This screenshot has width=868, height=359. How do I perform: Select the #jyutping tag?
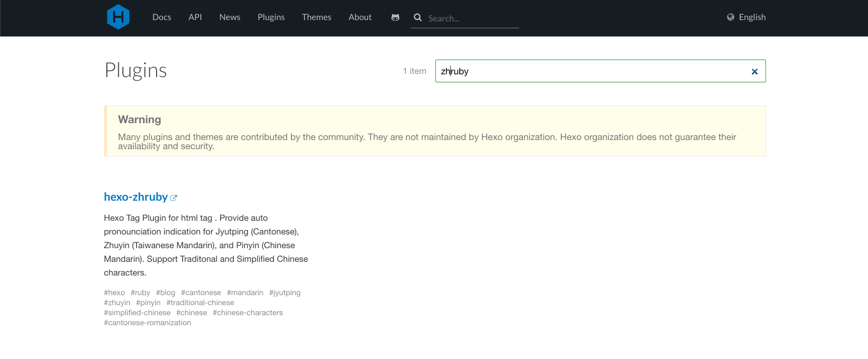coord(284,293)
